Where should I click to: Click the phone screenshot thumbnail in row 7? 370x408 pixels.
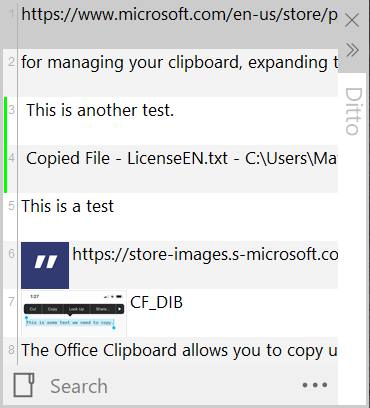(74, 313)
